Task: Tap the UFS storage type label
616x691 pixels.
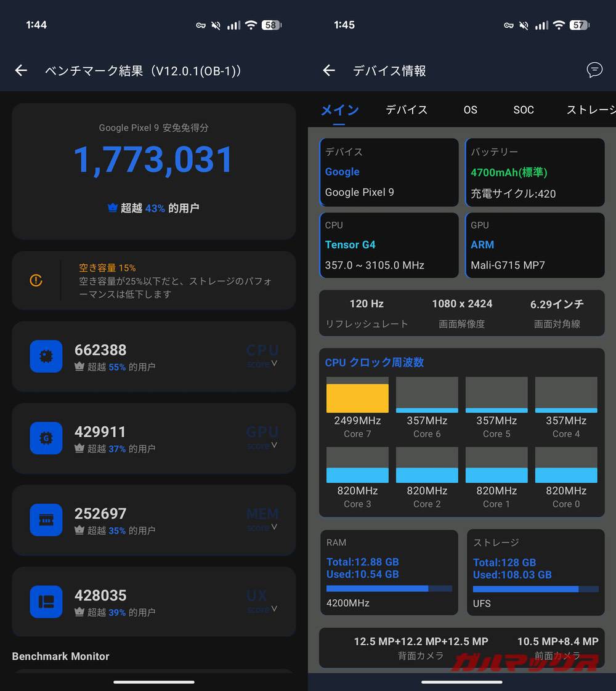Action: [x=482, y=604]
